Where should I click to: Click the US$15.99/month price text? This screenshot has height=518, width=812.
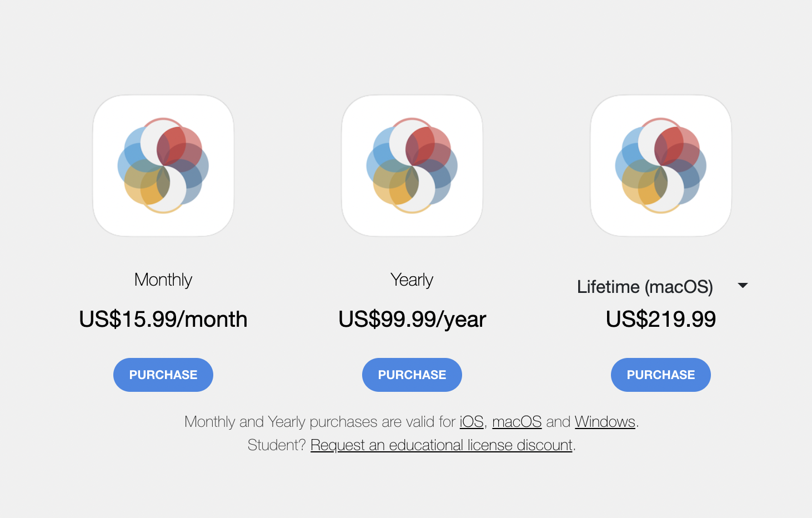coord(163,319)
